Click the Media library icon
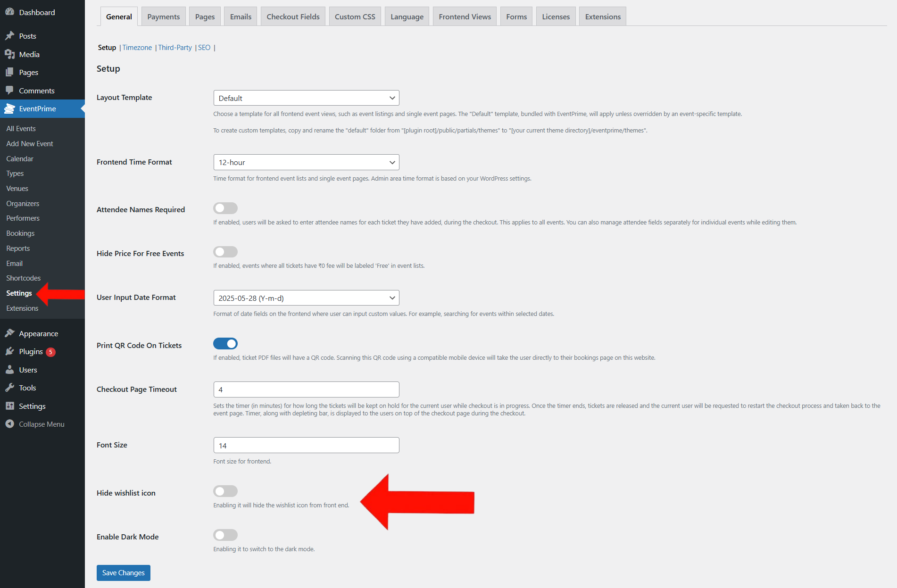The height and width of the screenshot is (588, 897). (9, 54)
